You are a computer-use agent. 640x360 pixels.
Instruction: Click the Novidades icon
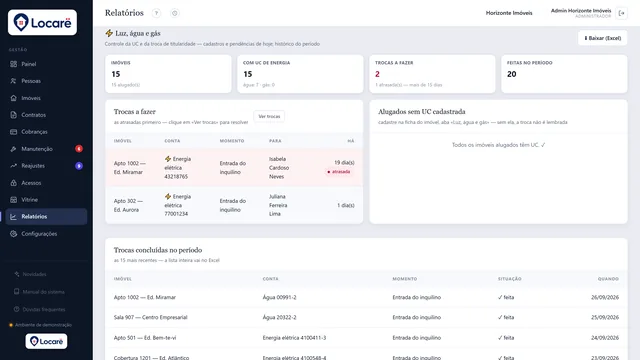click(17, 274)
